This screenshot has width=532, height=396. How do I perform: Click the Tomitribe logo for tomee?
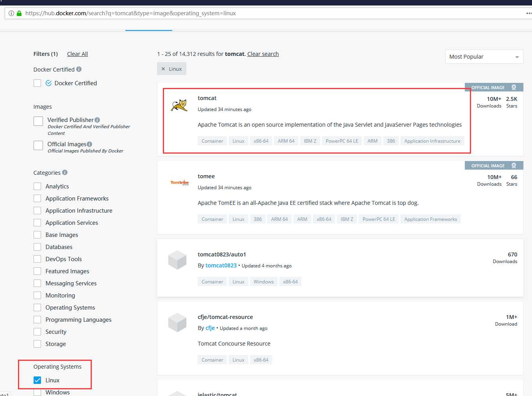point(179,183)
